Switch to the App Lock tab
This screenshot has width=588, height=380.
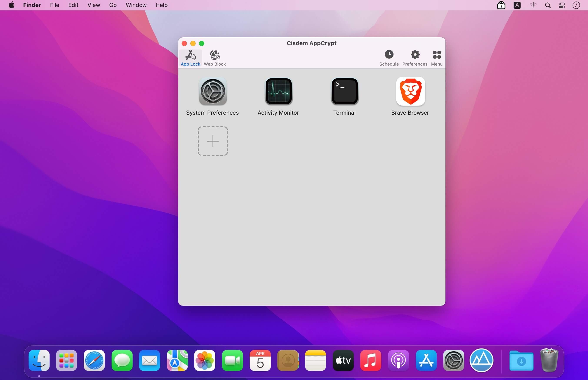pos(190,58)
